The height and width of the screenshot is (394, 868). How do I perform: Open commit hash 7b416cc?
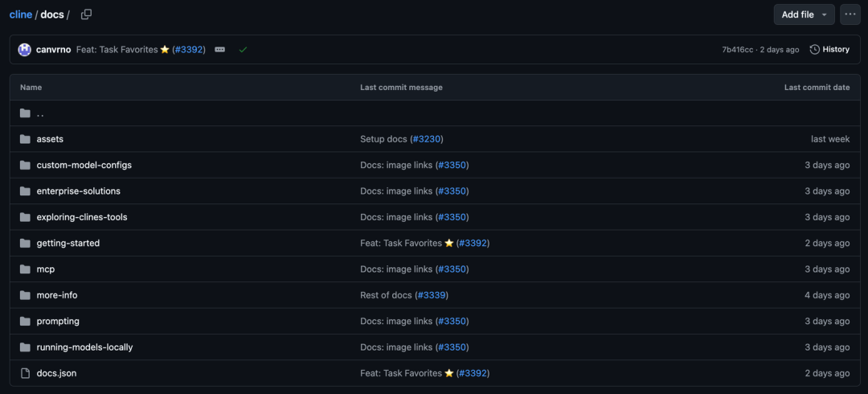pyautogui.click(x=737, y=49)
